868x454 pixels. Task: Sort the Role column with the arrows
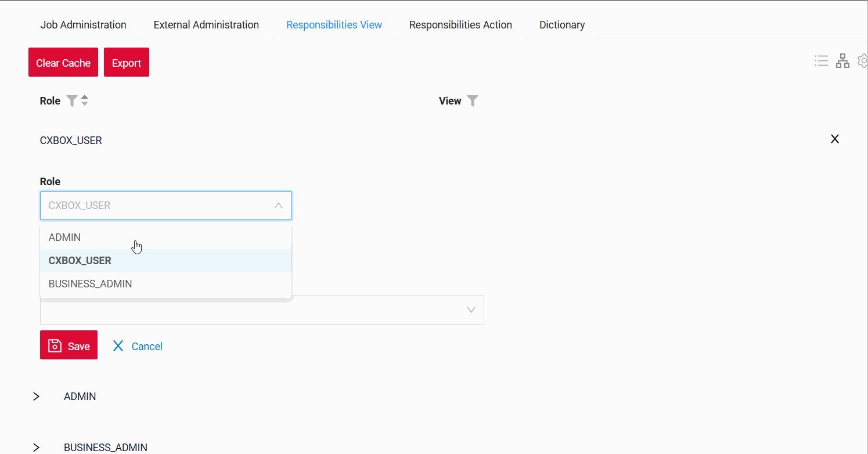pyautogui.click(x=85, y=100)
